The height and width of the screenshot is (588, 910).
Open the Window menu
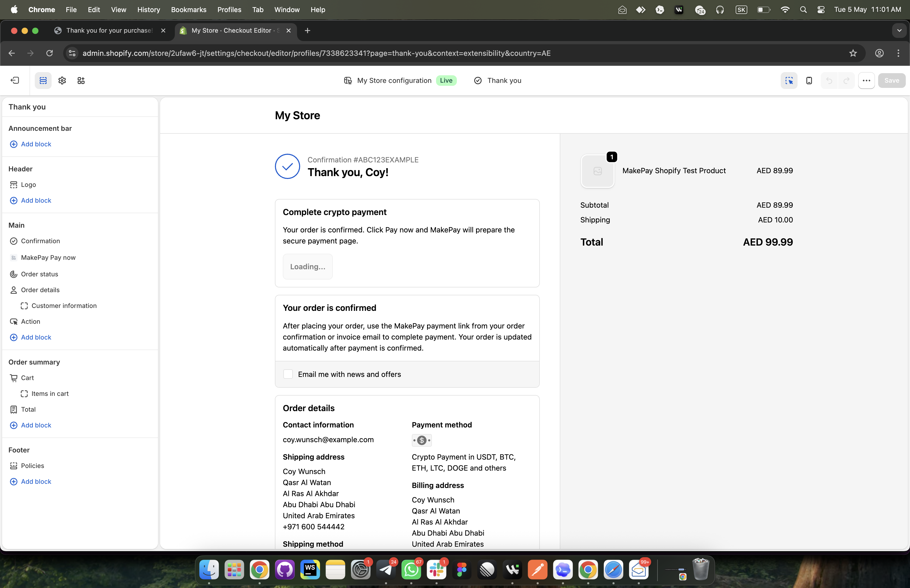tap(287, 9)
